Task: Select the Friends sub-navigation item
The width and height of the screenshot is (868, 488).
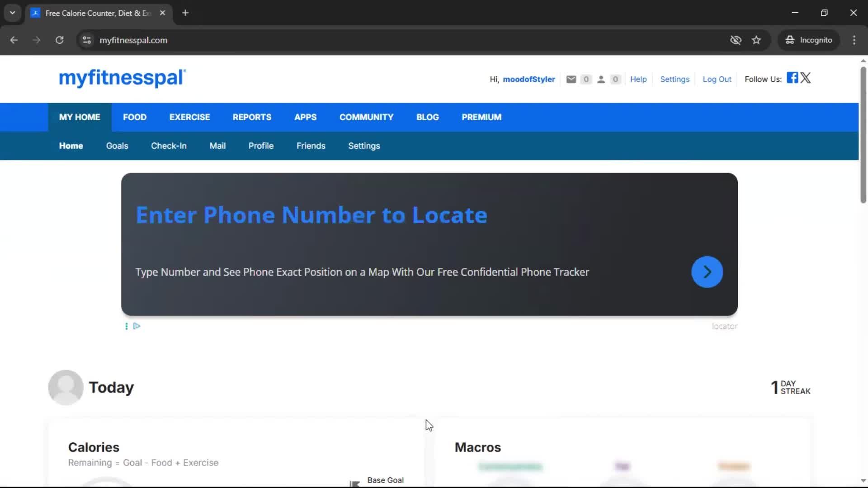Action: pos(311,146)
